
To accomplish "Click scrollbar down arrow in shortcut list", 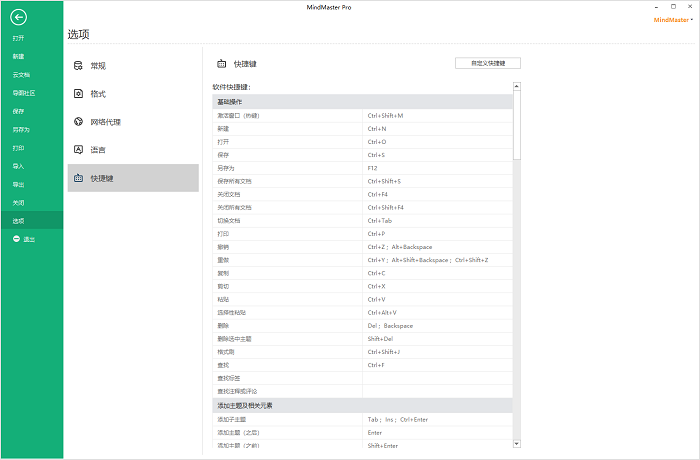I will click(517, 442).
